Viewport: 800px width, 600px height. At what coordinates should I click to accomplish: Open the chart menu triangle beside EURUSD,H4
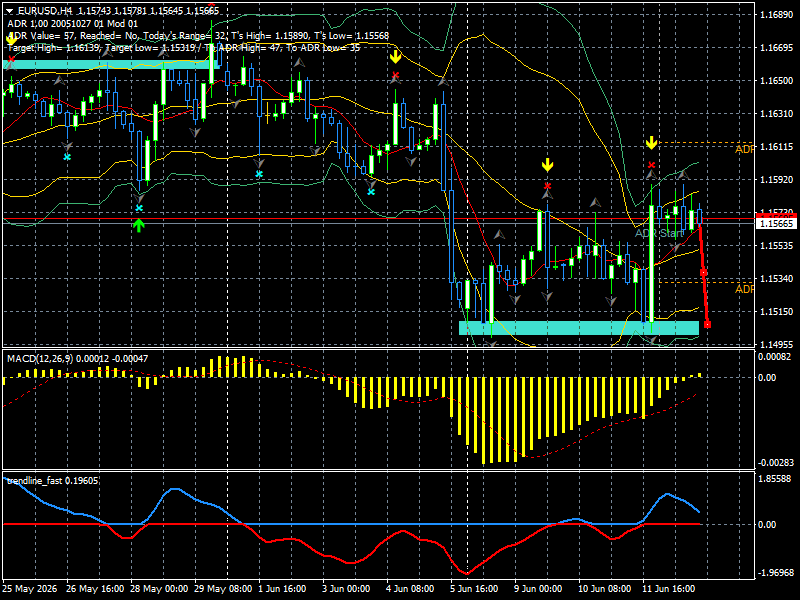coord(9,11)
